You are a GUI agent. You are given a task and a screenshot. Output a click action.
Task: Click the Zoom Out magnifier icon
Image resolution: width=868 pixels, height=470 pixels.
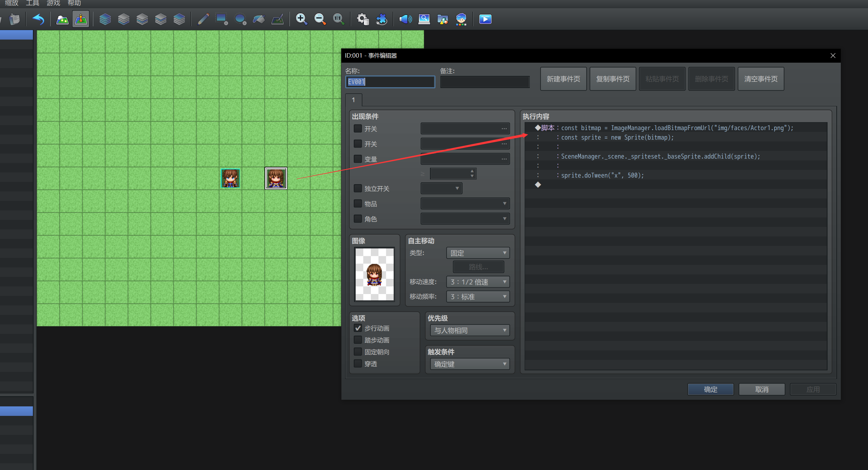click(x=320, y=19)
